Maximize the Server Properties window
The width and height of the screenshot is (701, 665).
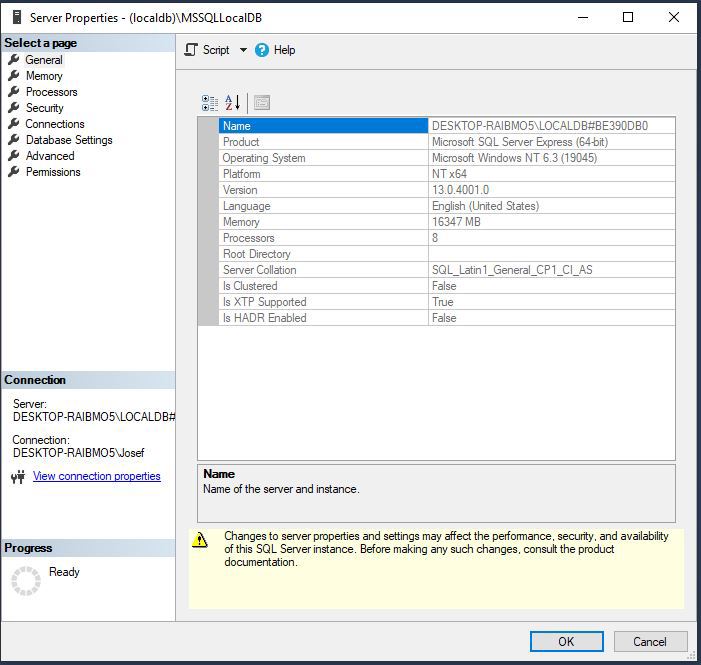point(628,17)
